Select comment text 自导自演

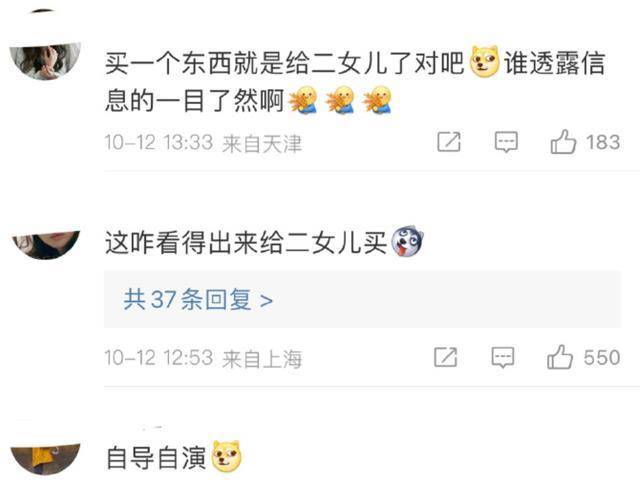156,458
